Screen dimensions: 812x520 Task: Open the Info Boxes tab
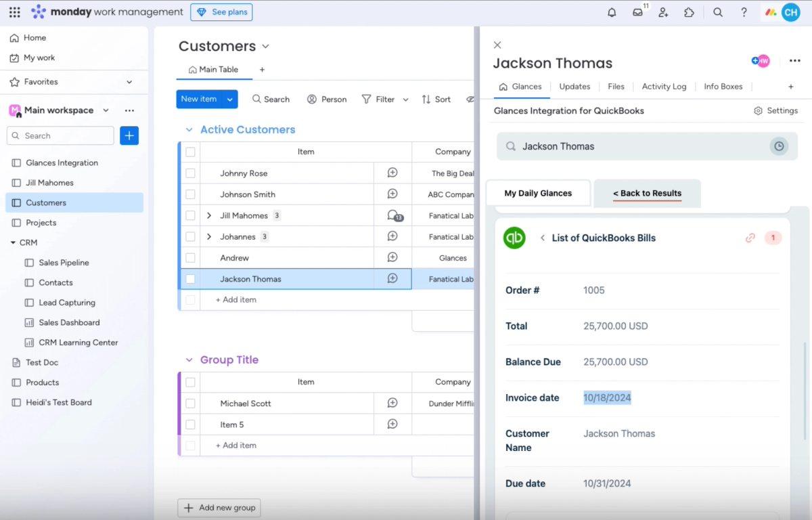click(x=723, y=87)
